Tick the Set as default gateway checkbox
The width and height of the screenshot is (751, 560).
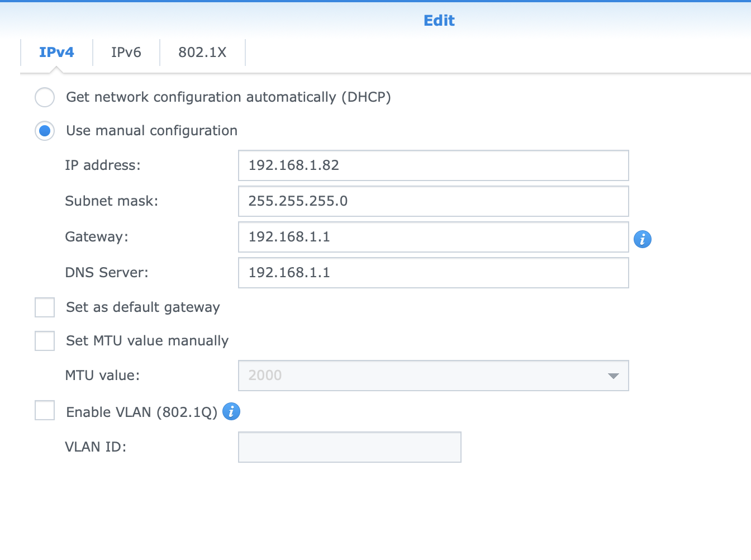pyautogui.click(x=45, y=307)
